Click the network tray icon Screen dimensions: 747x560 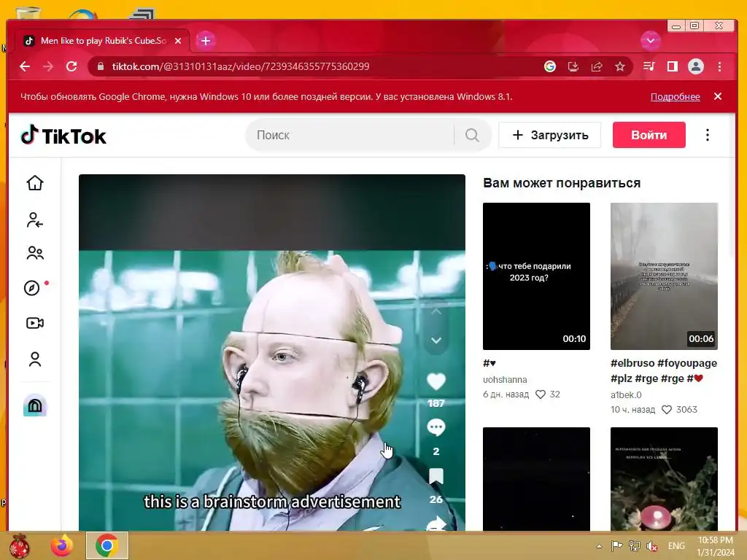(x=635, y=546)
